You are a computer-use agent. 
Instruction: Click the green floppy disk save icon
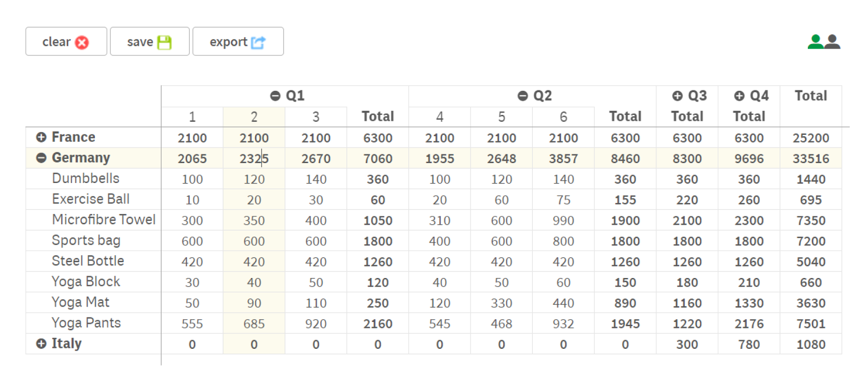coord(164,43)
